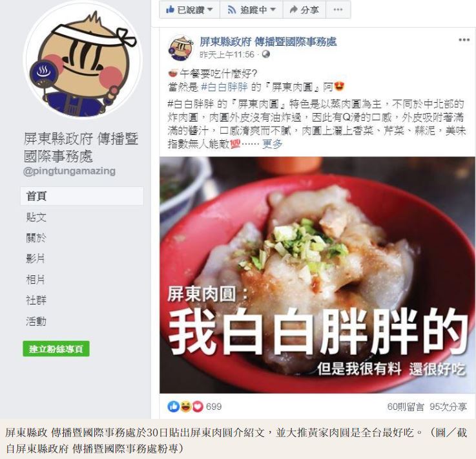This screenshot has height=459, width=476.
Task: Click the green 建立粉絲專頁 button
Action: (x=56, y=348)
